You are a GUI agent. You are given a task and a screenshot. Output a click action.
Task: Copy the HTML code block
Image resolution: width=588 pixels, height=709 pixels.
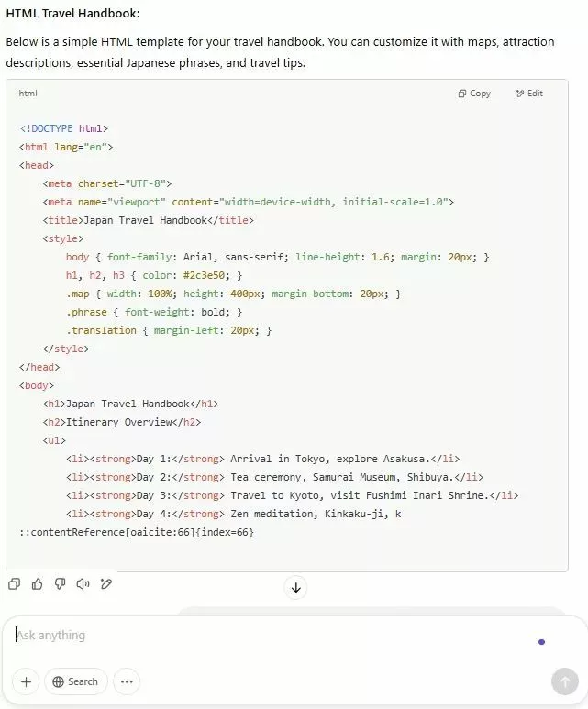[x=474, y=94]
